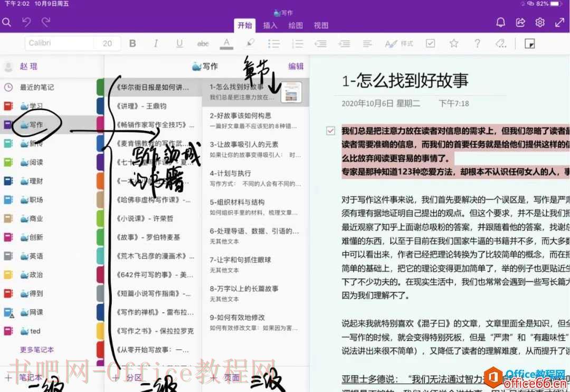570x392 pixels.
Task: Switch to the 视图 tab
Action: [321, 25]
